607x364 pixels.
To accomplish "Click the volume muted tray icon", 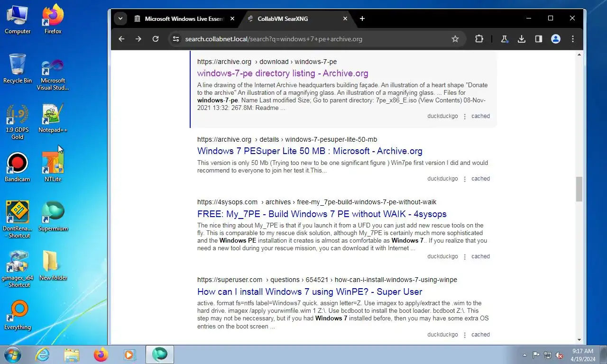I will click(559, 355).
